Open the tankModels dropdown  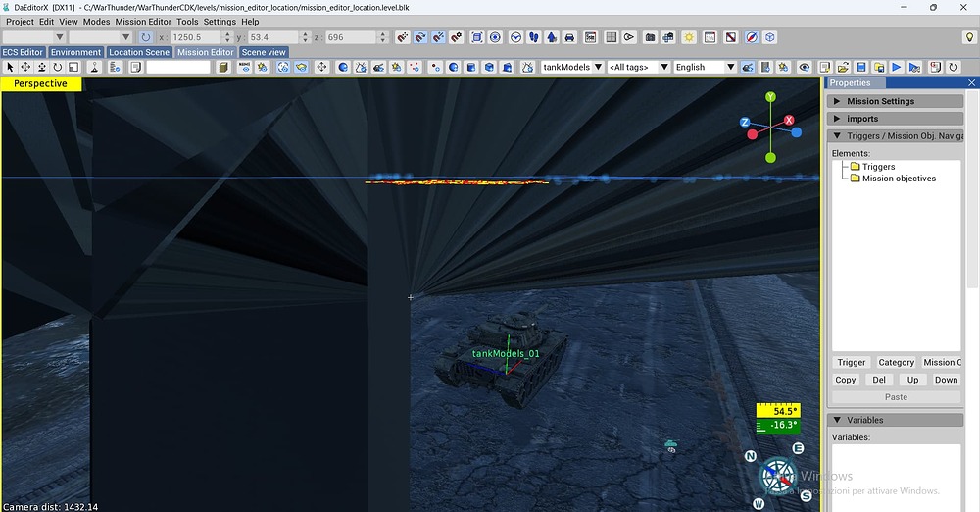pos(572,67)
